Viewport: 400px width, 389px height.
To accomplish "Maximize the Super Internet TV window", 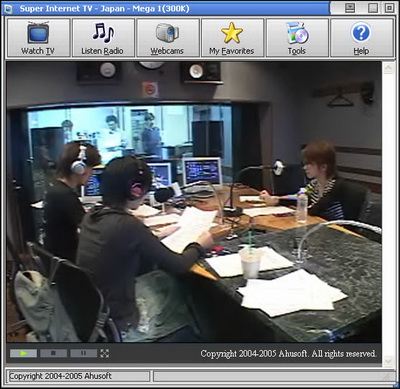I will [373, 8].
